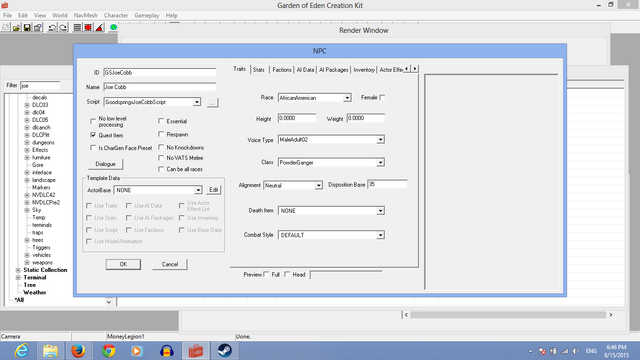Check the No Knockdowns checkbox
This screenshot has height=360, width=640.
click(161, 147)
